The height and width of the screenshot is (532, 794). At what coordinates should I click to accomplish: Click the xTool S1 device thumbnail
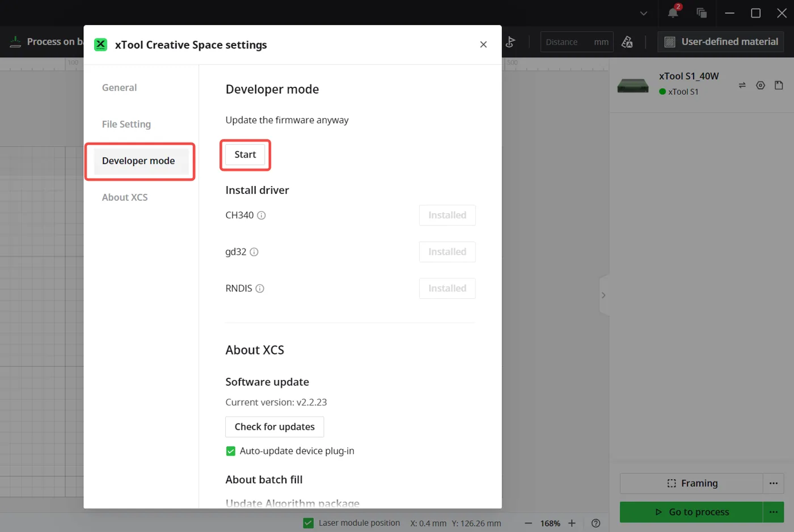(632, 85)
